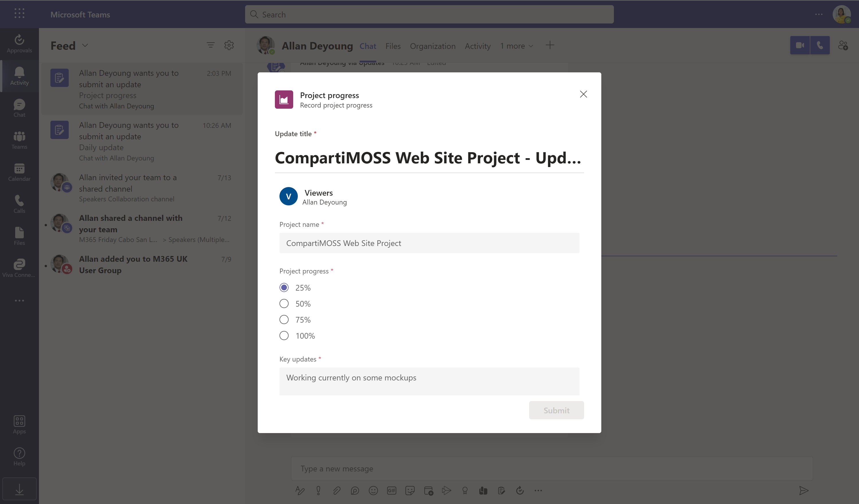
Task: Start an audio call button
Action: [x=820, y=45]
